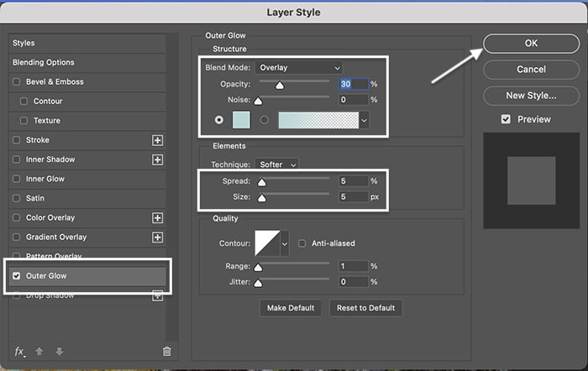The image size is (588, 371).
Task: Click the Range value field
Action: point(354,266)
